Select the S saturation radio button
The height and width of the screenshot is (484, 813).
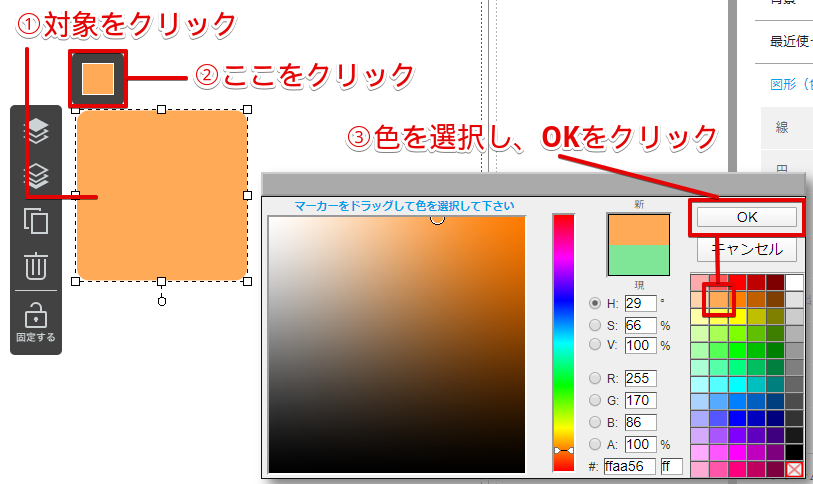[x=596, y=324]
